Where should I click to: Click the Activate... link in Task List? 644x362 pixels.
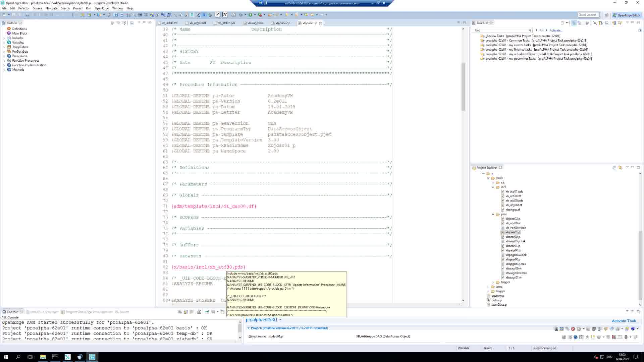pyautogui.click(x=556, y=31)
